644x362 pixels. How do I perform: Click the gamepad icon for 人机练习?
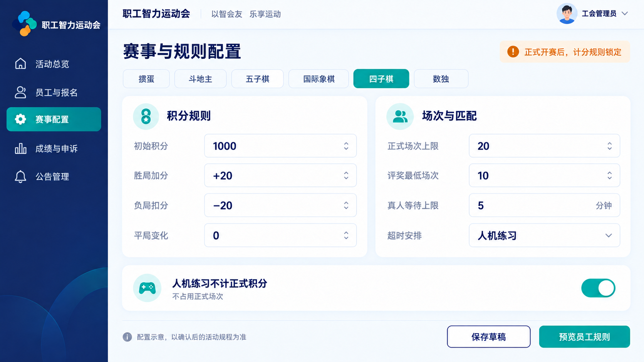147,288
